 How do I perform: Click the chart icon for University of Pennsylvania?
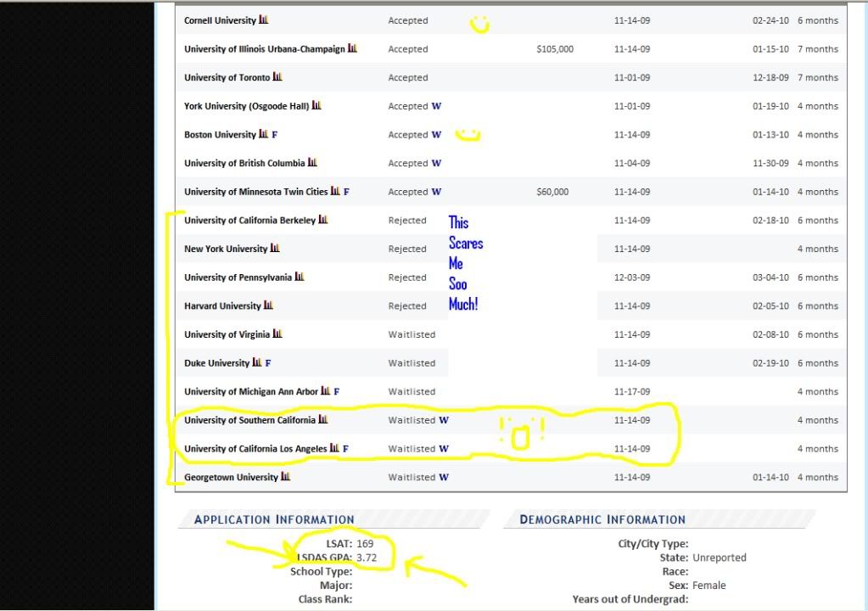point(300,277)
